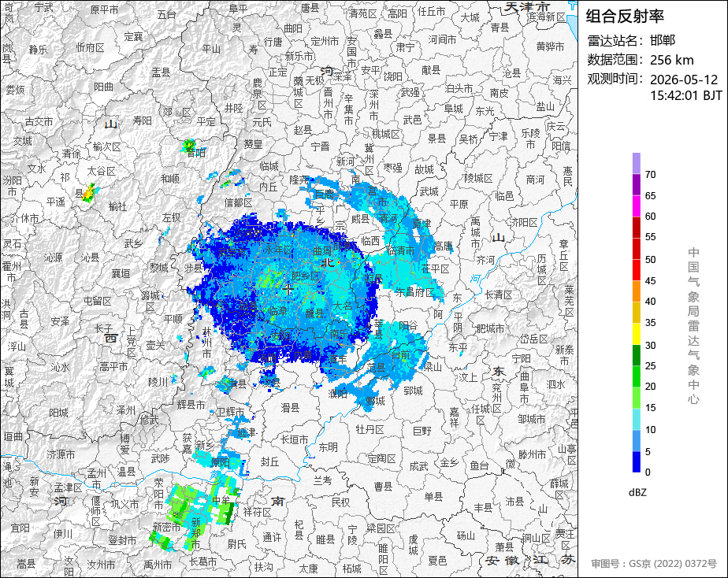Select the 长清区 map label
The image size is (728, 578).
tap(499, 295)
